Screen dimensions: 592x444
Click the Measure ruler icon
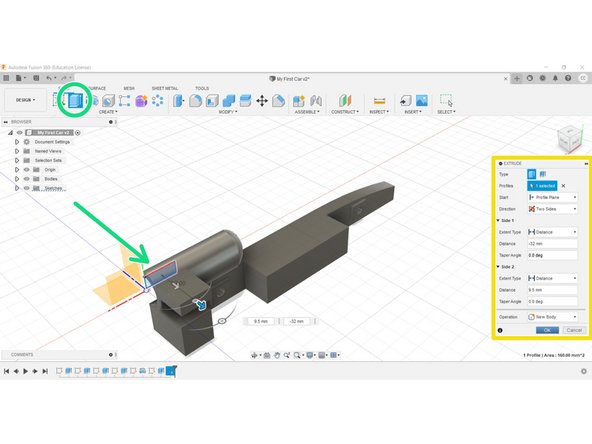pos(379,101)
